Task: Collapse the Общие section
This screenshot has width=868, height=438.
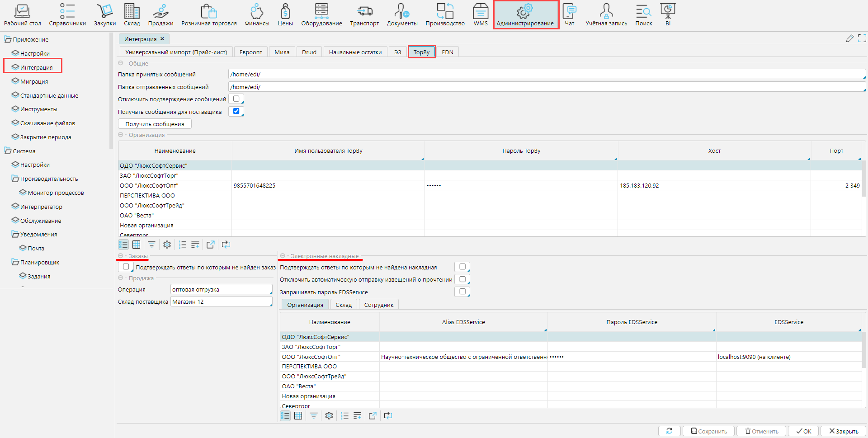Action: (121, 64)
